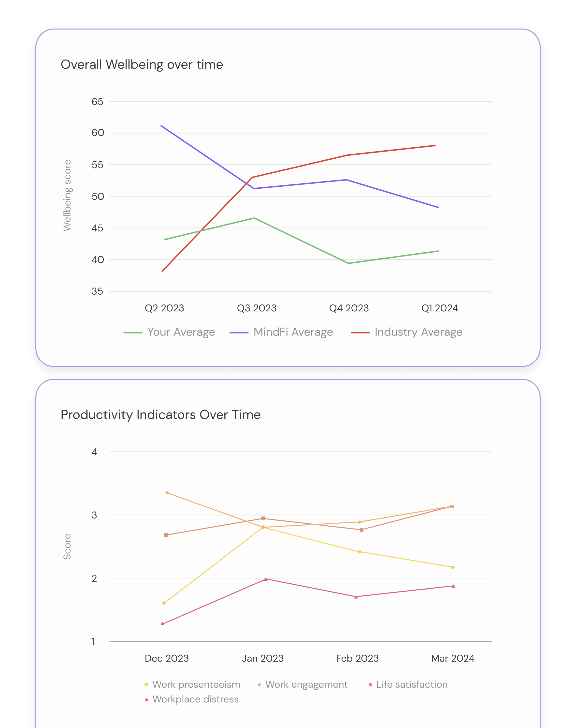Image resolution: width=575 pixels, height=728 pixels.
Task: Select Workplace distress triangle point for Dec 2023
Action: pos(163,623)
